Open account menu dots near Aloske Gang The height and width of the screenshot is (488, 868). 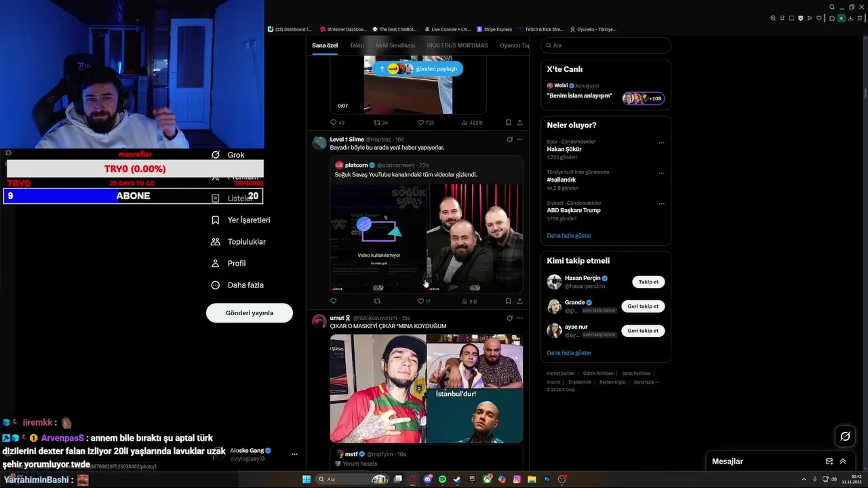[x=294, y=454]
